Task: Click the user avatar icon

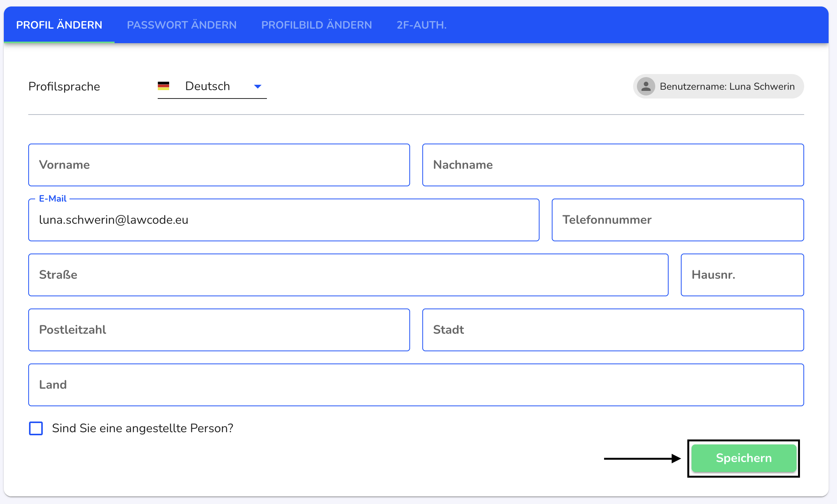Action: click(x=646, y=86)
